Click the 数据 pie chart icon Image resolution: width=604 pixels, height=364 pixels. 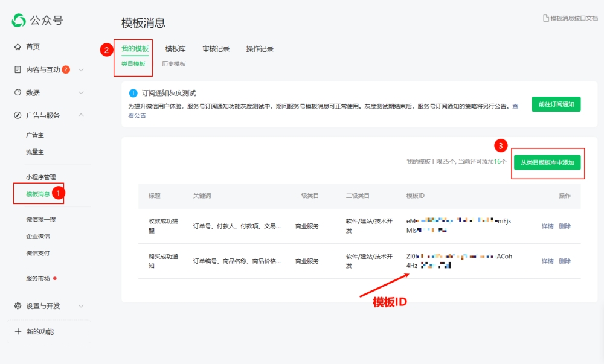pyautogui.click(x=18, y=92)
